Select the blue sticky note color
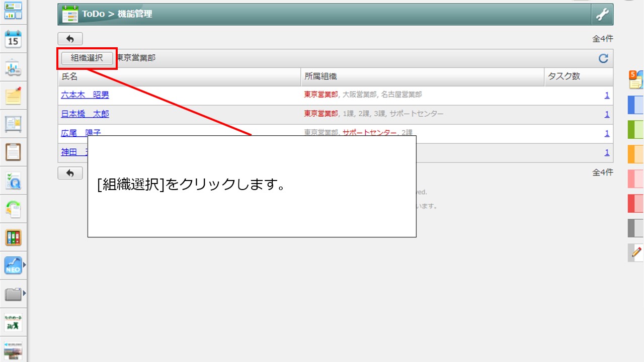644x362 pixels. coord(636,105)
